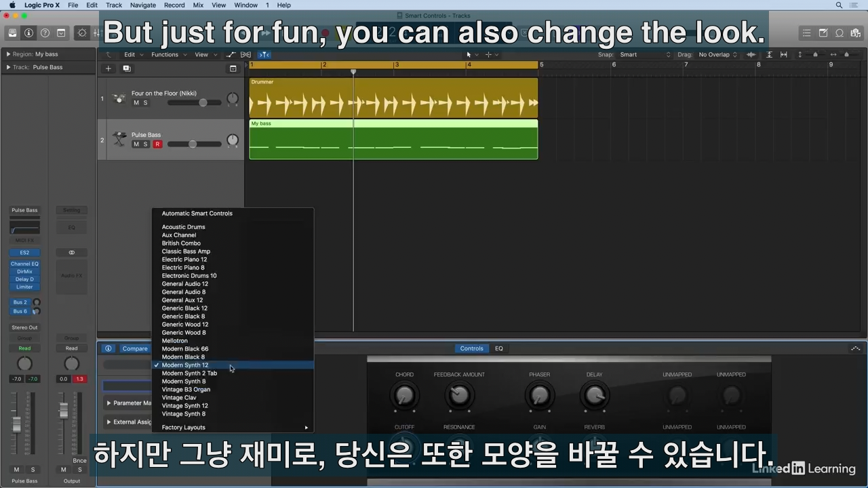The width and height of the screenshot is (868, 488).
Task: Expand the Region: My bass disclosure triangle
Action: coord(8,54)
